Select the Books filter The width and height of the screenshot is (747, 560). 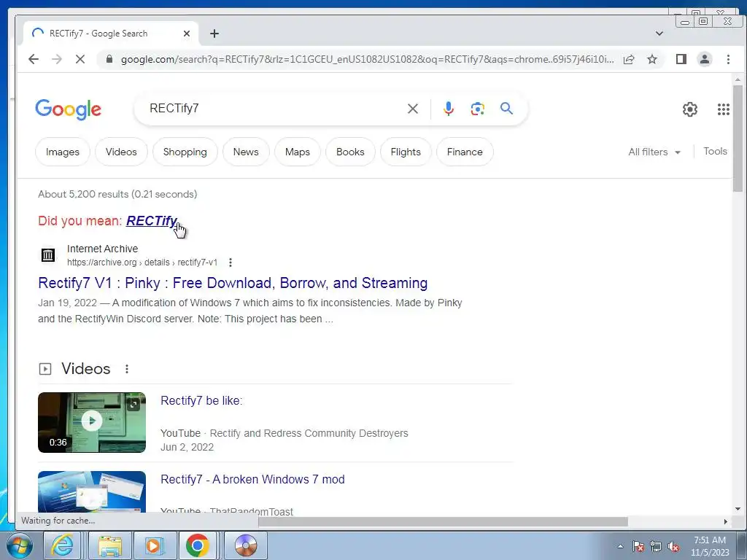tap(350, 152)
